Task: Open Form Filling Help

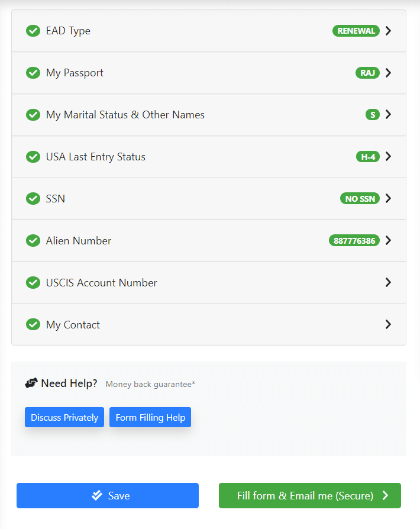Action: [x=150, y=417]
